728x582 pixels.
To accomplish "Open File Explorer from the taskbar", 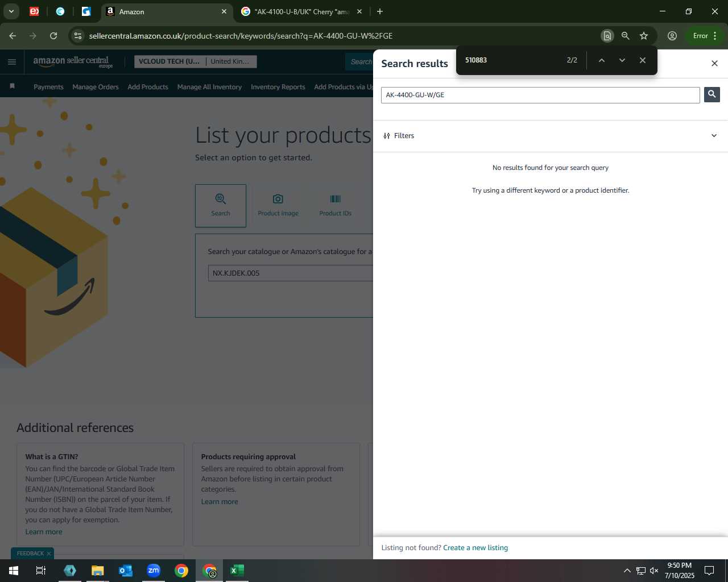I will point(98,571).
